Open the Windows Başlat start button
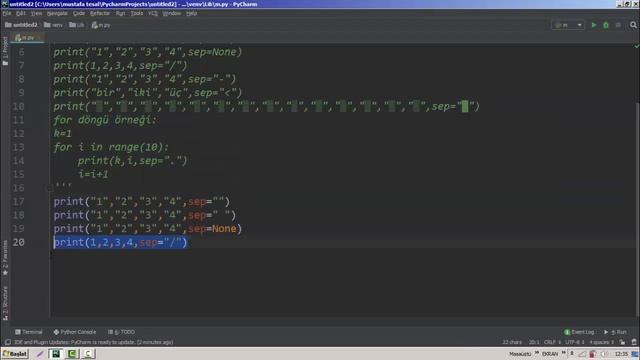This screenshot has width=640, height=360. click(x=15, y=353)
